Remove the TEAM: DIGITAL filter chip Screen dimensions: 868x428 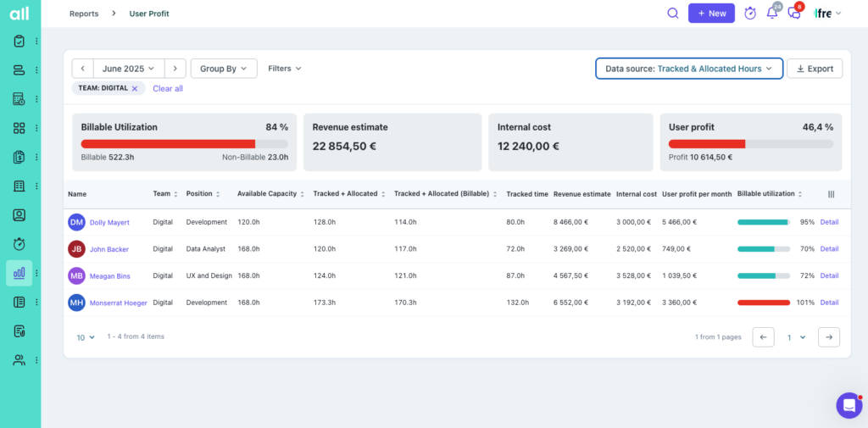click(x=135, y=89)
